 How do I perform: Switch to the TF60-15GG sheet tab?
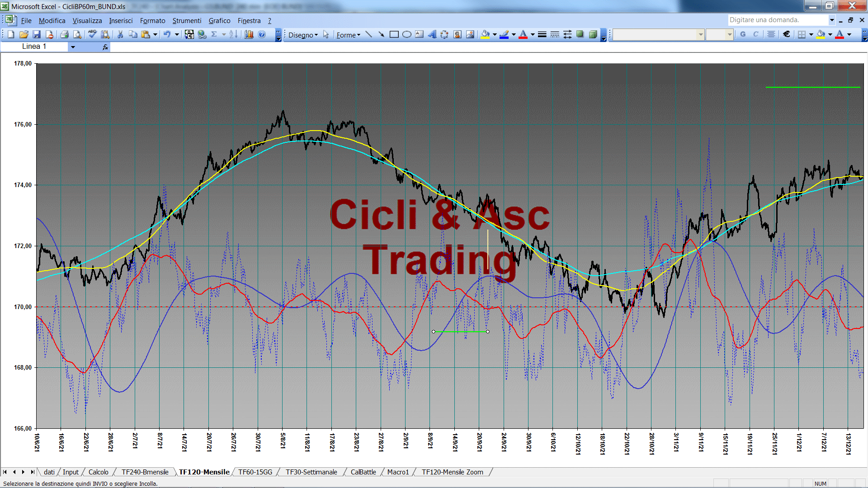tap(255, 472)
